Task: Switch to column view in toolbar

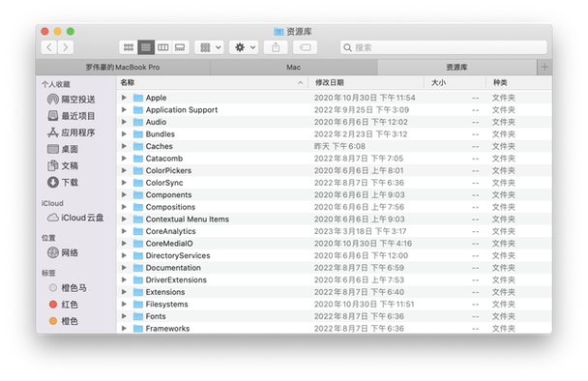Action: point(163,47)
